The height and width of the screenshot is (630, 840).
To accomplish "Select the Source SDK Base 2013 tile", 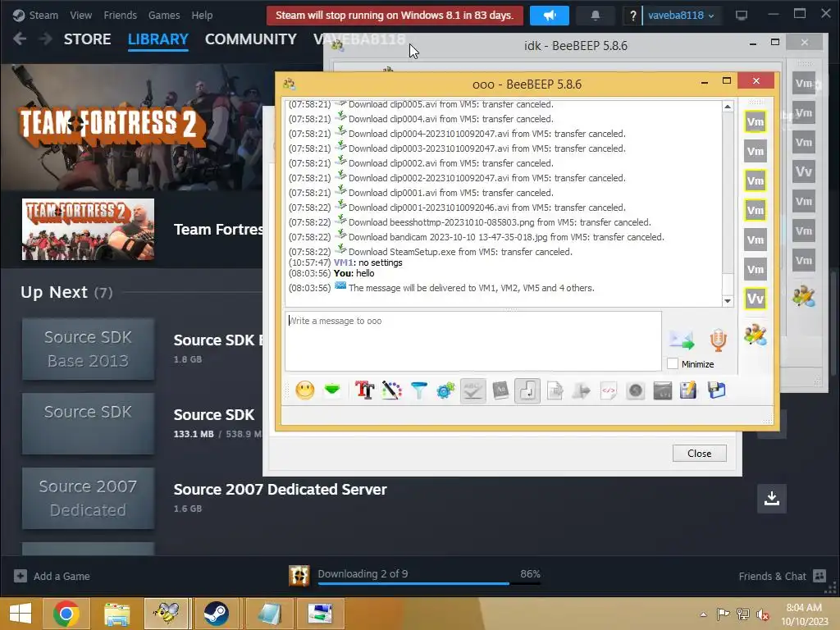I will point(88,349).
